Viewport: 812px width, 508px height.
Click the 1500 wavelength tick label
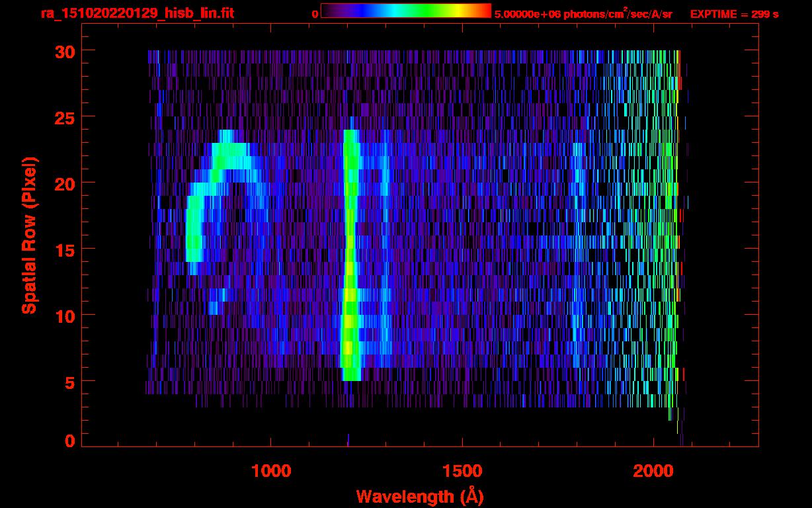point(462,471)
